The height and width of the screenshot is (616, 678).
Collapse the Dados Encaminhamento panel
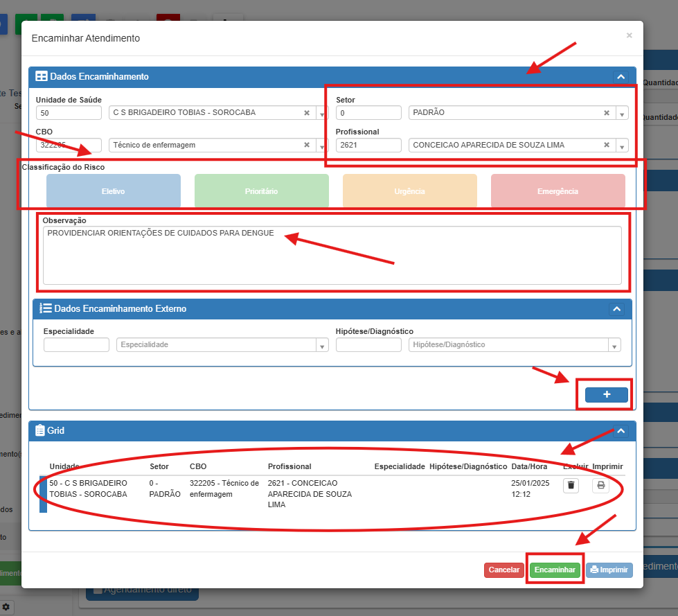621,77
